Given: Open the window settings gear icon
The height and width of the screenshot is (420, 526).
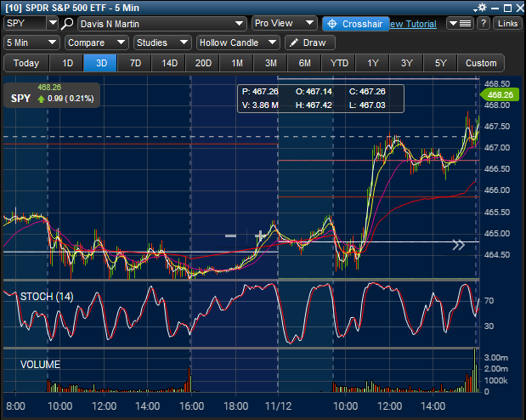Looking at the screenshot, I should (482, 8).
